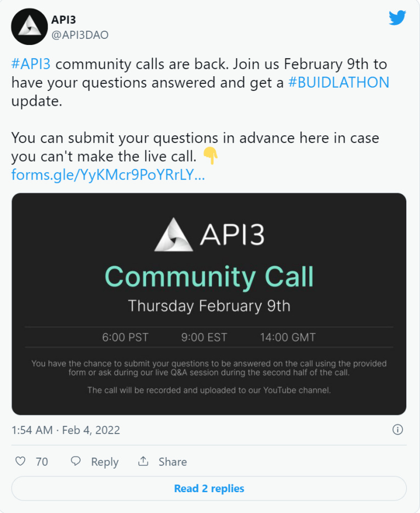Like the tweet with heart icon
The image size is (420, 513).
point(20,461)
